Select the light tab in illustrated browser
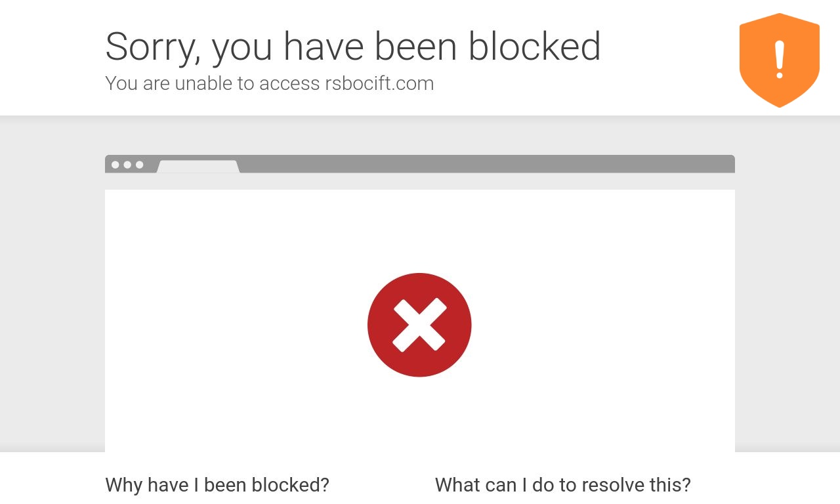Viewport: 840px width, 504px height. point(198,167)
